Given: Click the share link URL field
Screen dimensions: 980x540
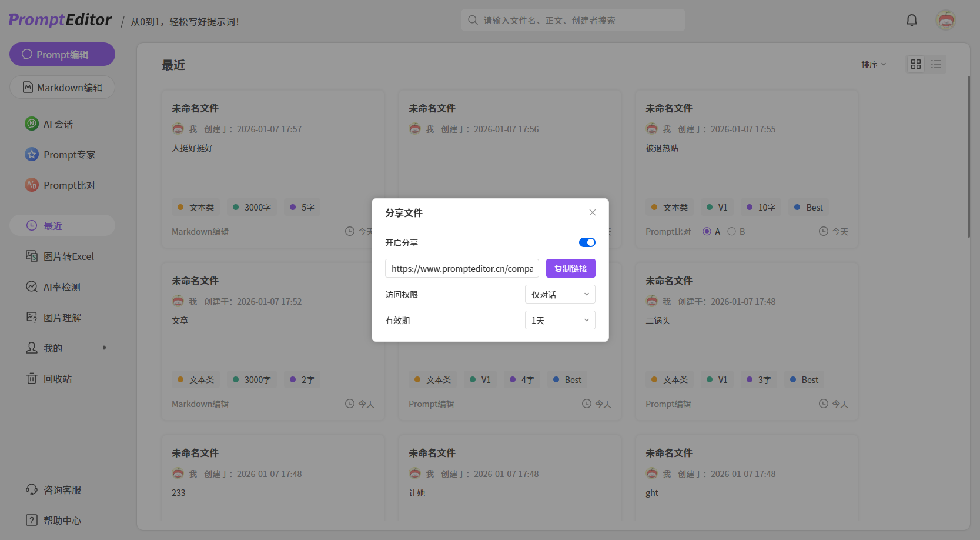Looking at the screenshot, I should pos(461,269).
